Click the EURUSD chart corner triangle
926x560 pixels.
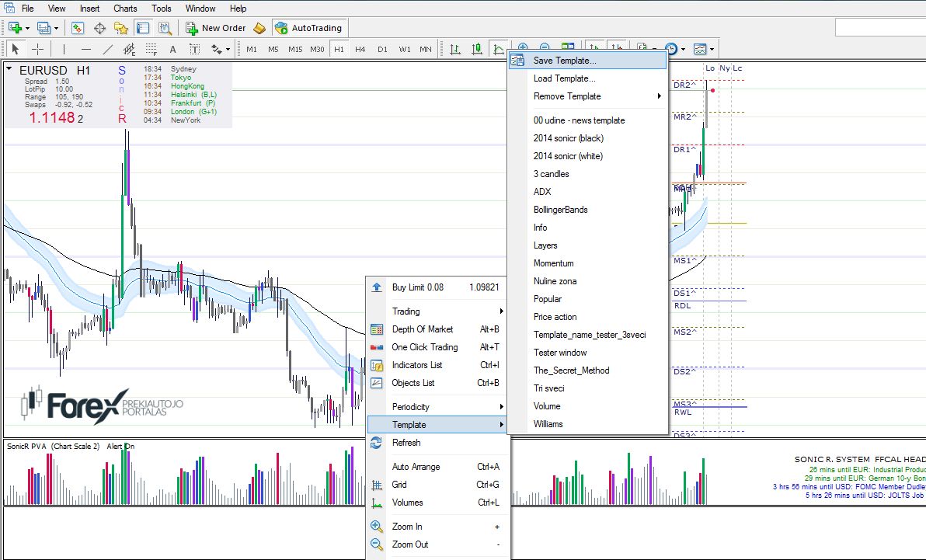click(x=9, y=69)
